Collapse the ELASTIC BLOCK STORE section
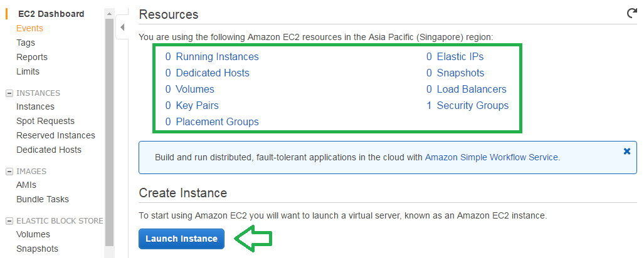Viewport: 644px width, 258px height. tap(9, 221)
